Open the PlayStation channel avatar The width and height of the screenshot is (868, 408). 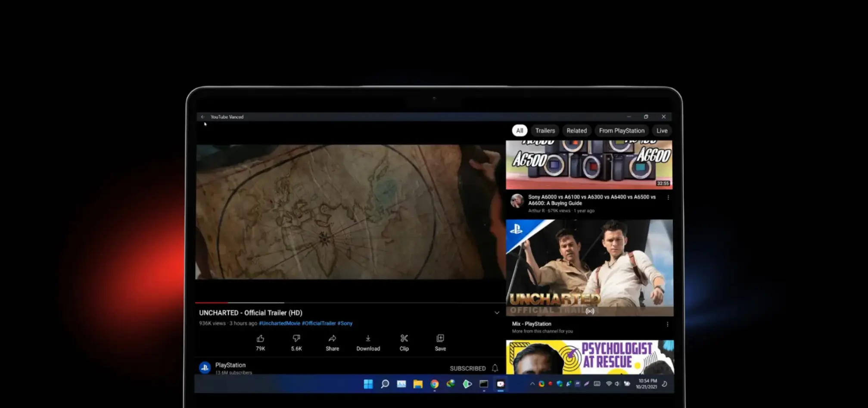(205, 367)
